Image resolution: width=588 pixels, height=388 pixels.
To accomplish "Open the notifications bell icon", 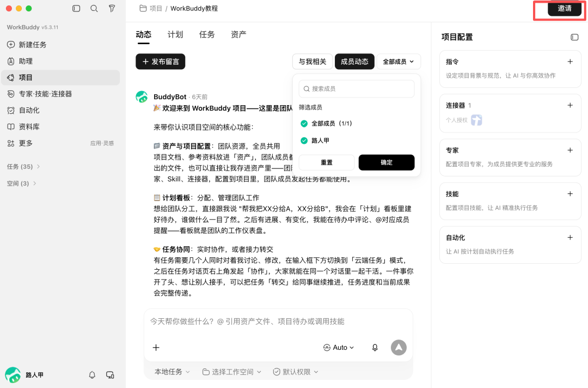I will (x=92, y=375).
